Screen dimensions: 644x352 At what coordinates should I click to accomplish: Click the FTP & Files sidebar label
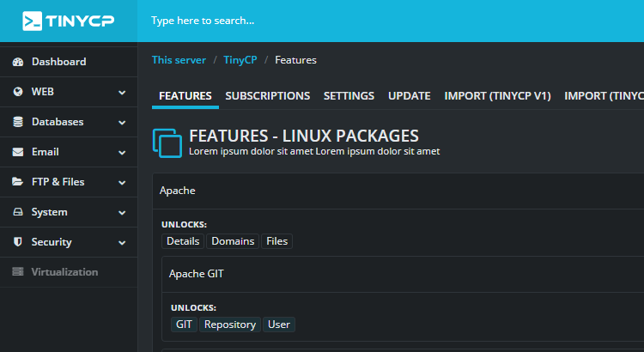point(58,182)
